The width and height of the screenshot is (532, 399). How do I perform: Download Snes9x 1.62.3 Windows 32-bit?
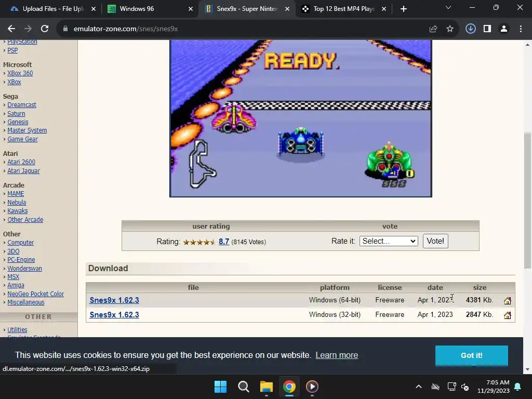[x=114, y=315]
